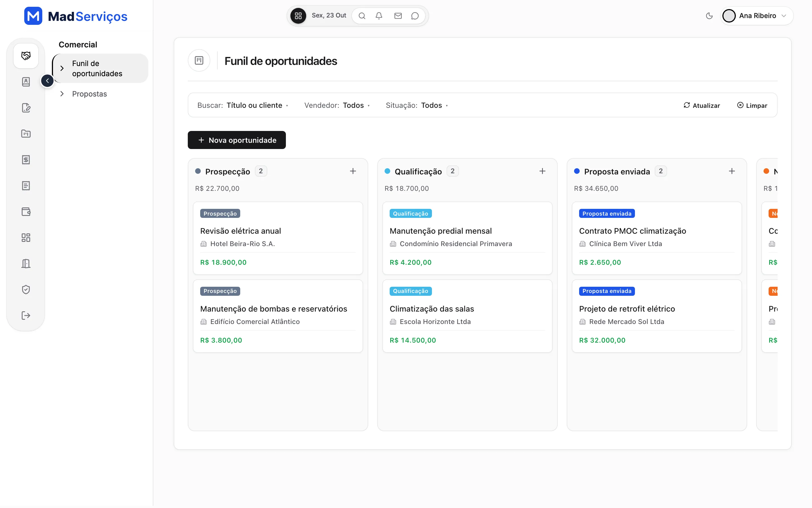Viewport: 812px width, 508px height.
Task: Select Funil de oportunidades menu item
Action: [x=100, y=69]
